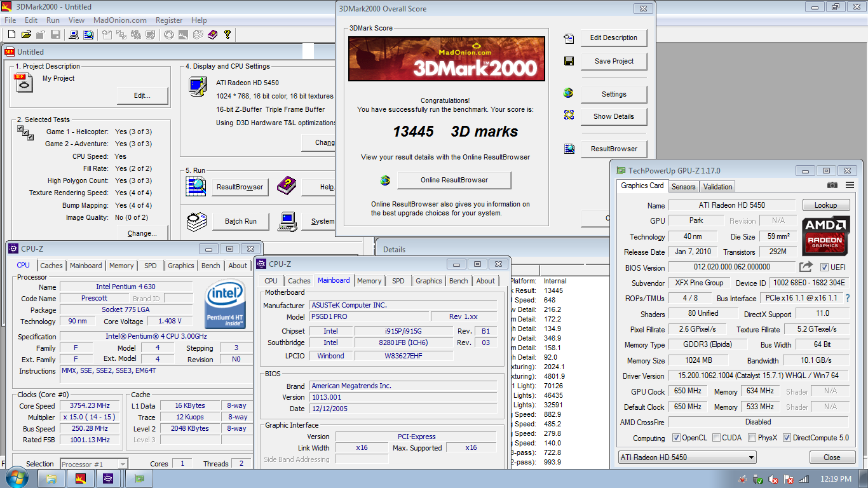868x488 pixels.
Task: Toggle the UEFI checkbox in GPU-Z
Action: (x=824, y=268)
